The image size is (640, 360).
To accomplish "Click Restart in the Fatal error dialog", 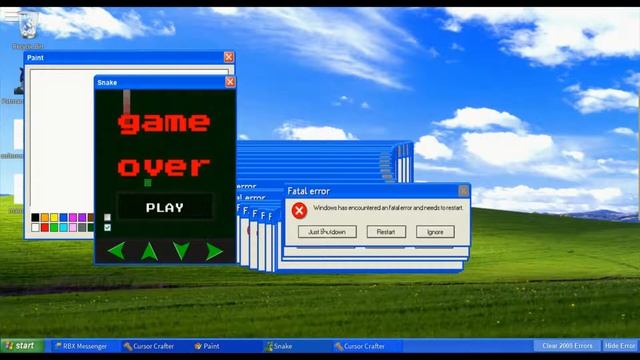I will click(x=386, y=232).
